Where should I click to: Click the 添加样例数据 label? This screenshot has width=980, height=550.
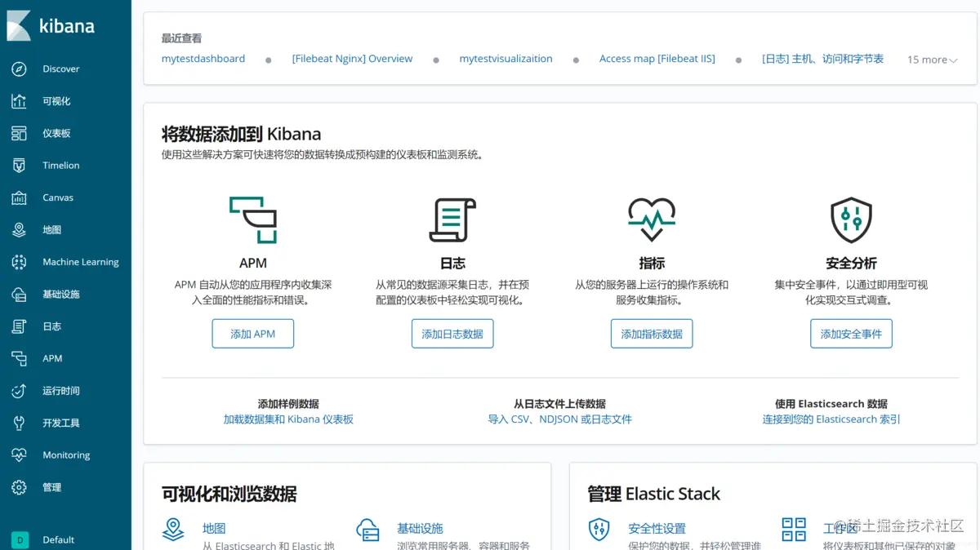click(x=288, y=404)
